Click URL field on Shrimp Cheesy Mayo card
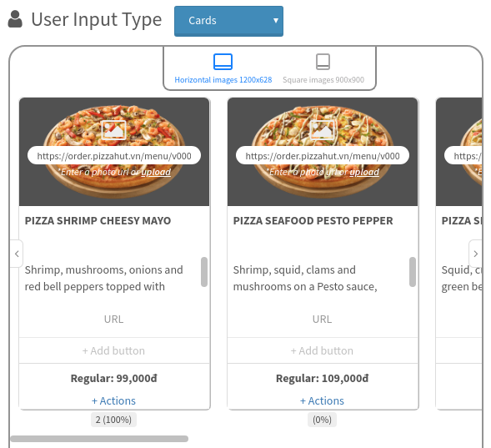This screenshot has height=448, width=491. (114, 320)
